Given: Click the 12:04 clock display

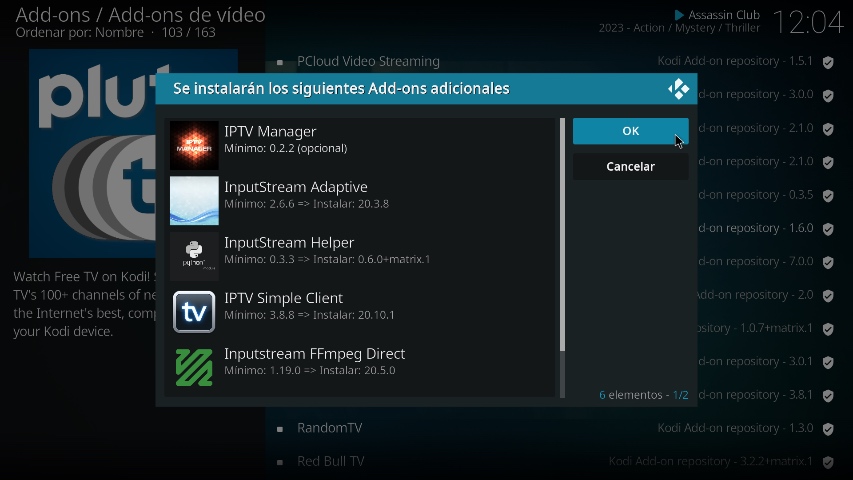Looking at the screenshot, I should click(807, 23).
